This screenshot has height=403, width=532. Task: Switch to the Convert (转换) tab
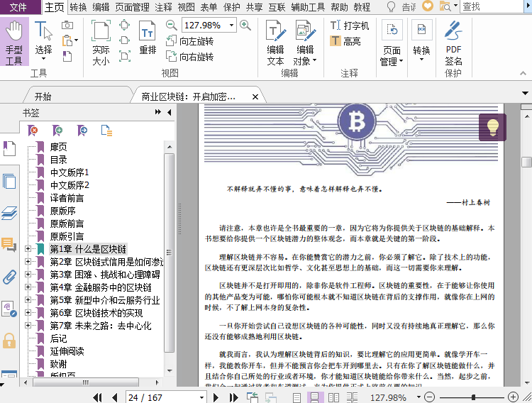(x=78, y=7)
